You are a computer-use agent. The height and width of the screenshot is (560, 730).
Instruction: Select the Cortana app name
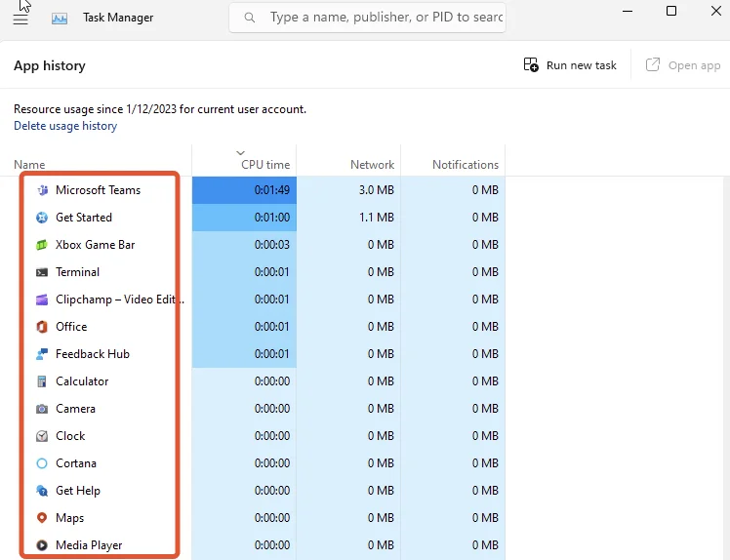tap(76, 463)
